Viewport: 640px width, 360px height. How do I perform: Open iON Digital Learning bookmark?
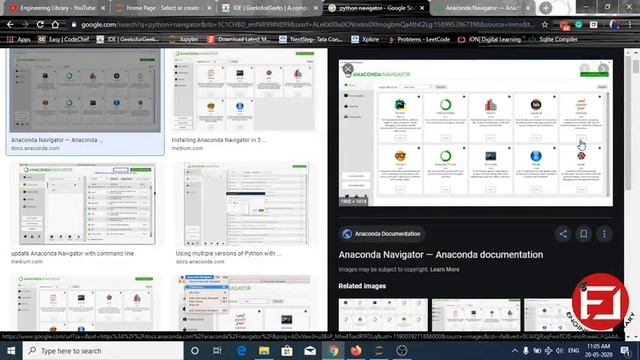pyautogui.click(x=489, y=39)
